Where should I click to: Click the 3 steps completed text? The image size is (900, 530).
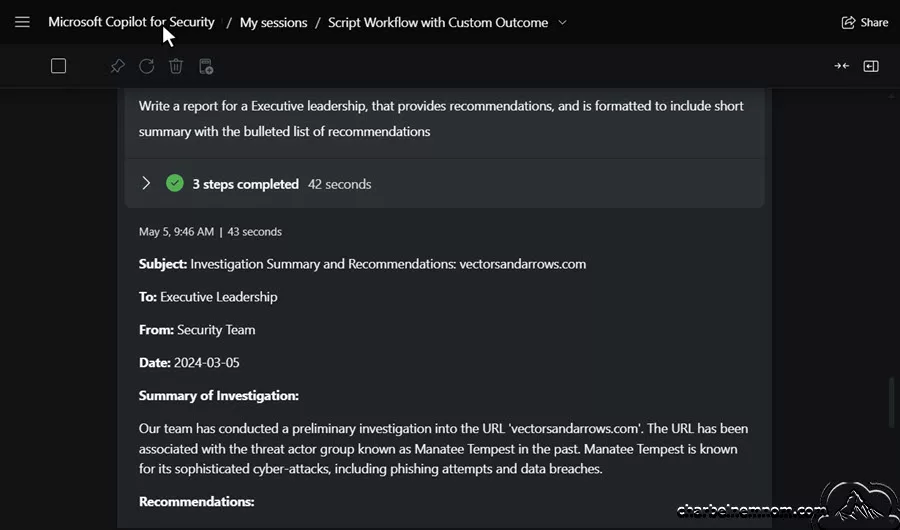point(246,184)
